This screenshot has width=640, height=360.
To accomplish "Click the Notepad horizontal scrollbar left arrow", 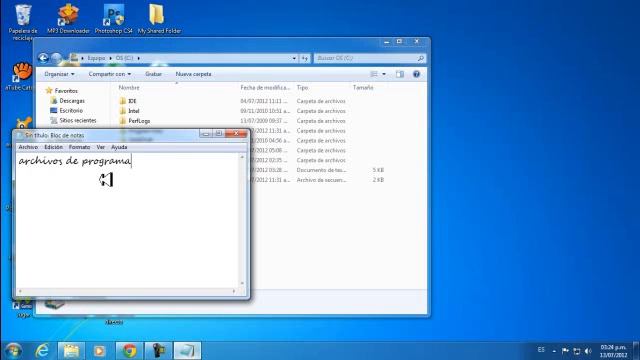I will 20,291.
